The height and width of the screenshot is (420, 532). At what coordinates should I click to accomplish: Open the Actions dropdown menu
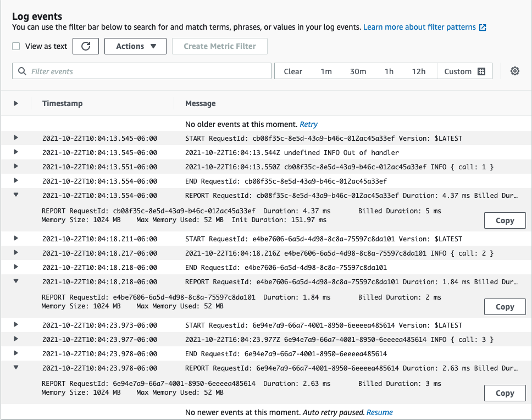pyautogui.click(x=135, y=46)
